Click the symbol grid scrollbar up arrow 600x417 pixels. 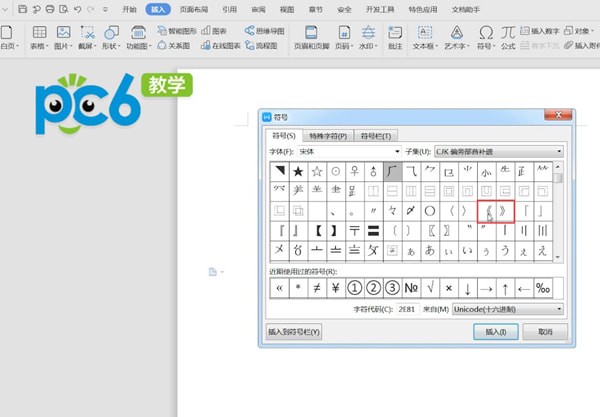click(x=558, y=167)
